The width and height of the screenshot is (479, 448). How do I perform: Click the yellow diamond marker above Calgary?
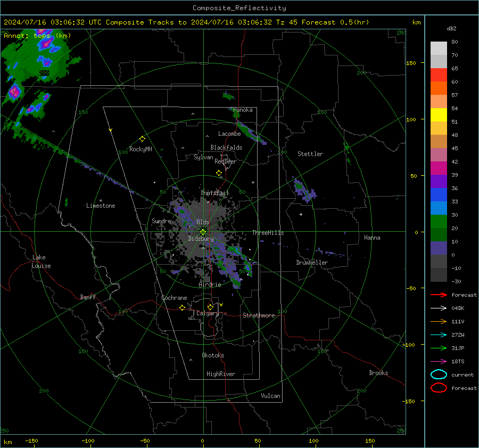pos(210,307)
